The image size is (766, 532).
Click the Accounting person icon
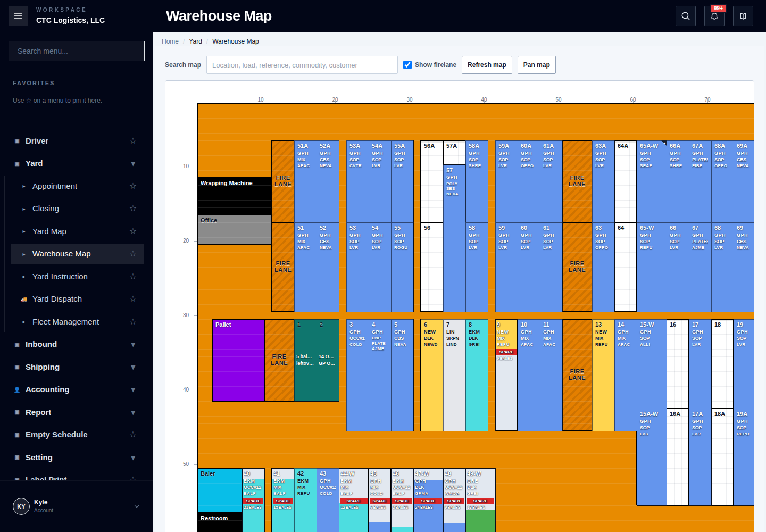click(x=17, y=390)
